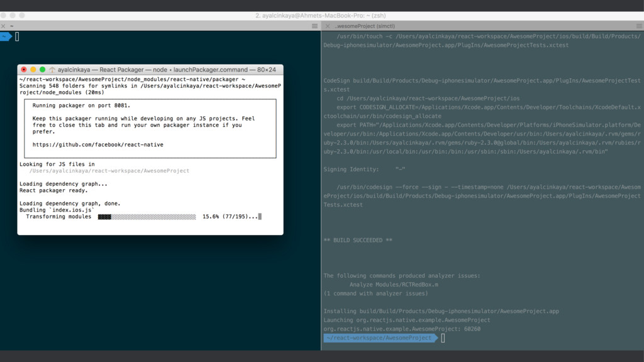Click 'Analyze Modules/RCTRedBox.m' line
The image size is (644, 362).
394,285
